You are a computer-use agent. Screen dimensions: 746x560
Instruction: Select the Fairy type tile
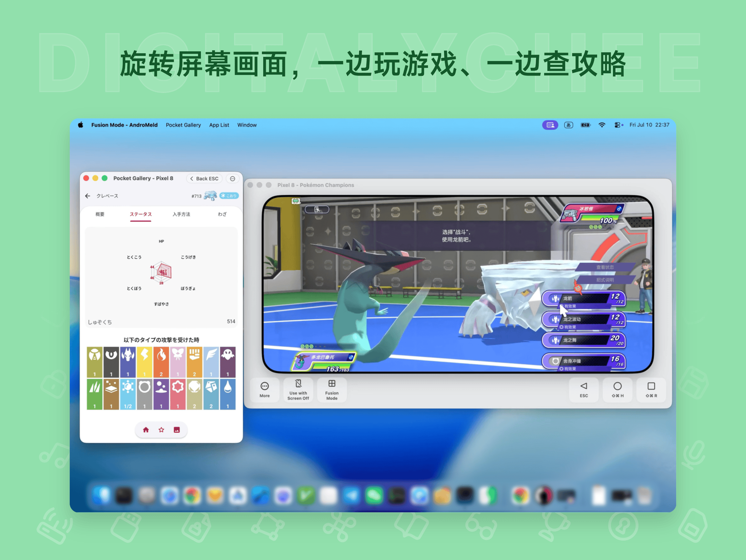178,362
